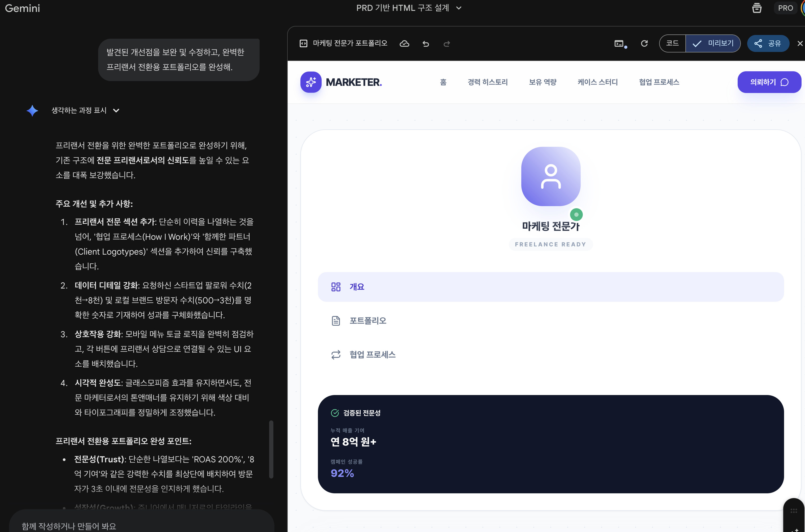805x532 pixels.
Task: Click the 케이스 스터디 nav link
Action: pyautogui.click(x=598, y=82)
